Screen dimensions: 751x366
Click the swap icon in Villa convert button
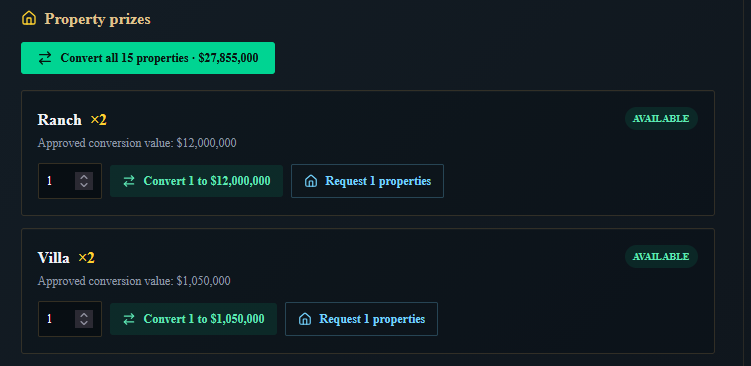(129, 319)
